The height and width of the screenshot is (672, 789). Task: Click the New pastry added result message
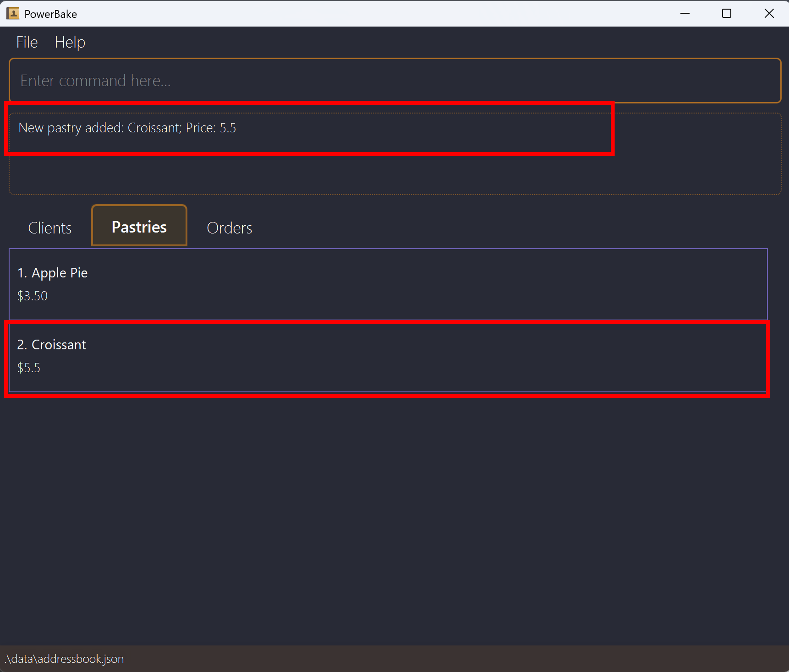127,128
